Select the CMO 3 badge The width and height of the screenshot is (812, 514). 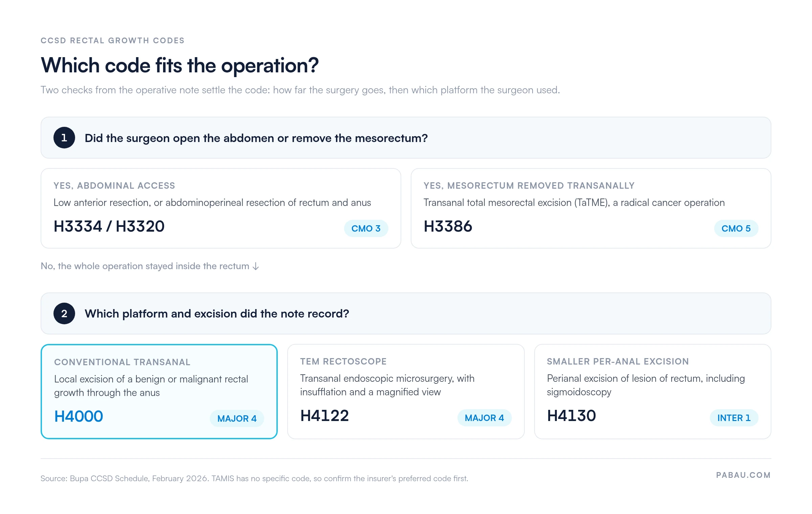366,229
